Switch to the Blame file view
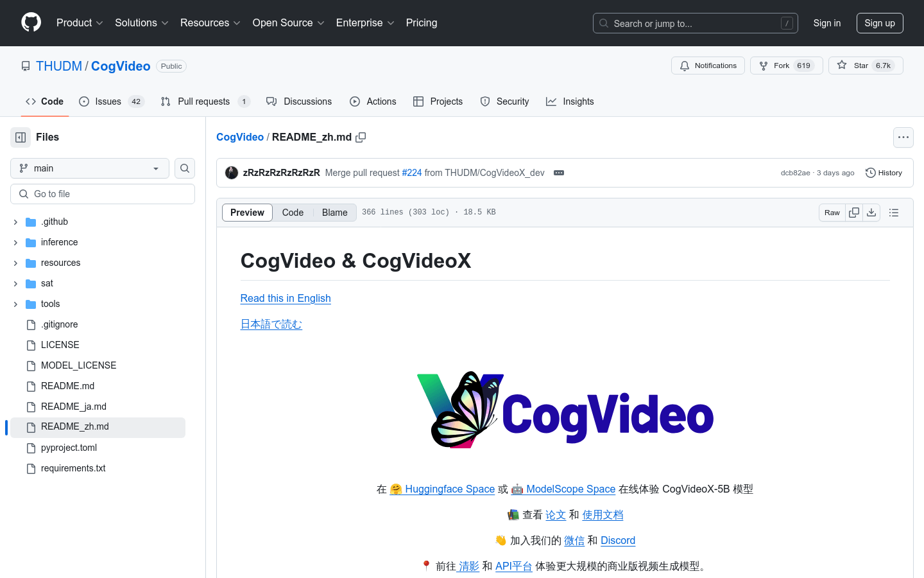 pos(335,213)
